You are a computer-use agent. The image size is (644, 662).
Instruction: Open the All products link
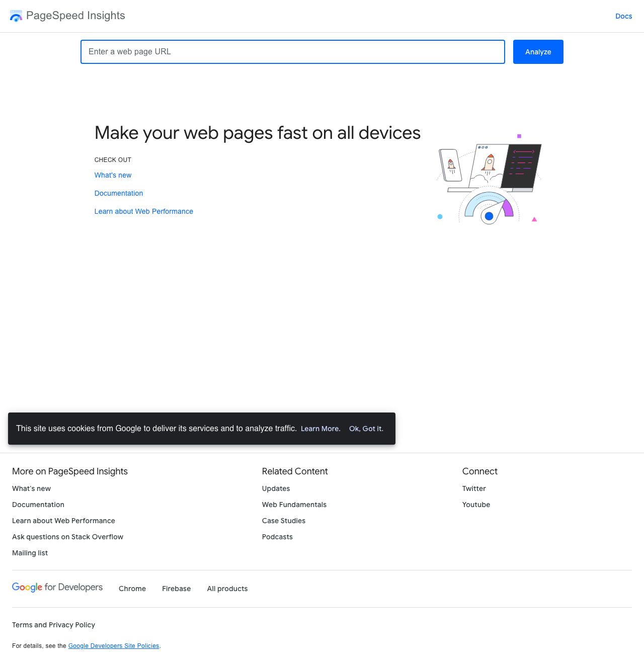(227, 589)
